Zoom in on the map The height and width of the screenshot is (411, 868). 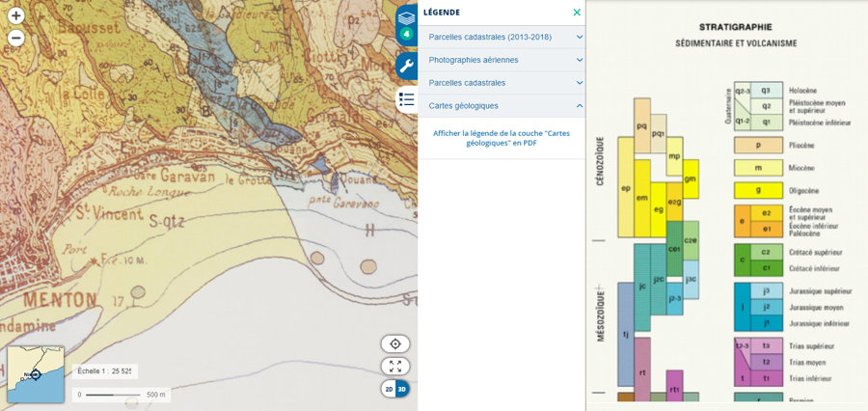point(15,16)
